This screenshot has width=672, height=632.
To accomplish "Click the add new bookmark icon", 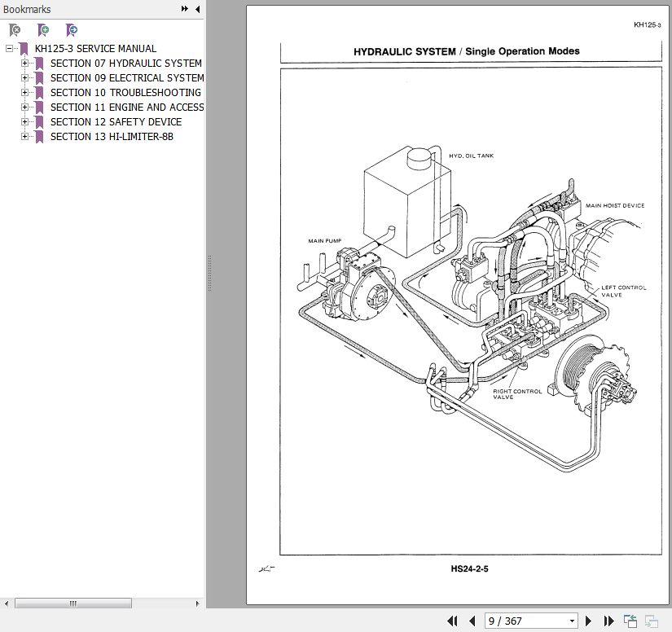I will coord(43,30).
